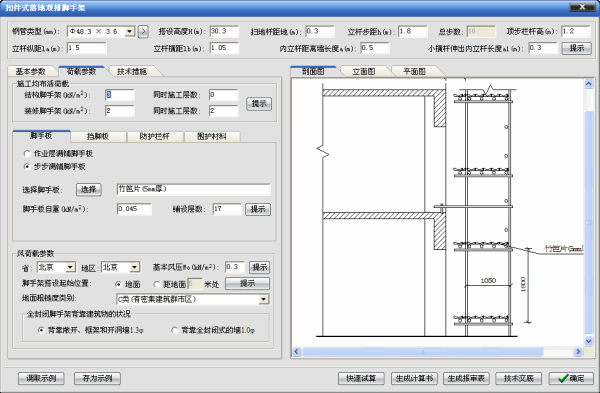Click the 扫地杆距地 input field
Image resolution: width=600 pixels, height=393 pixels.
tap(320, 31)
